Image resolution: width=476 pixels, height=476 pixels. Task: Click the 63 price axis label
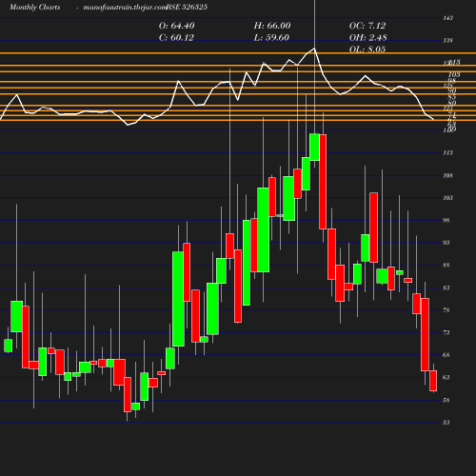coord(446,378)
